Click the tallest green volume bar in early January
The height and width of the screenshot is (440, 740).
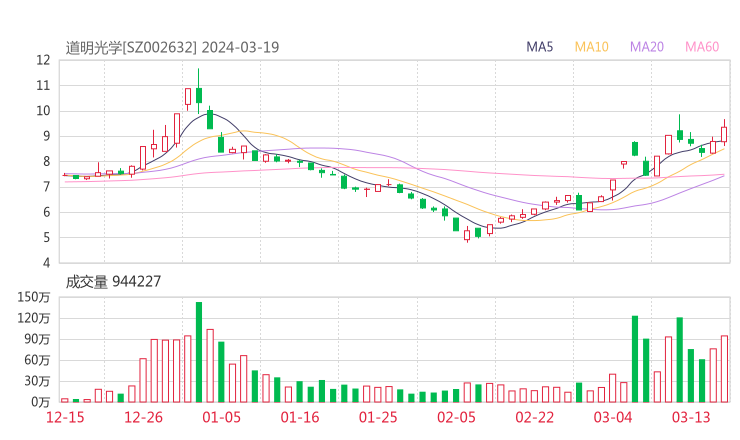click(x=199, y=352)
